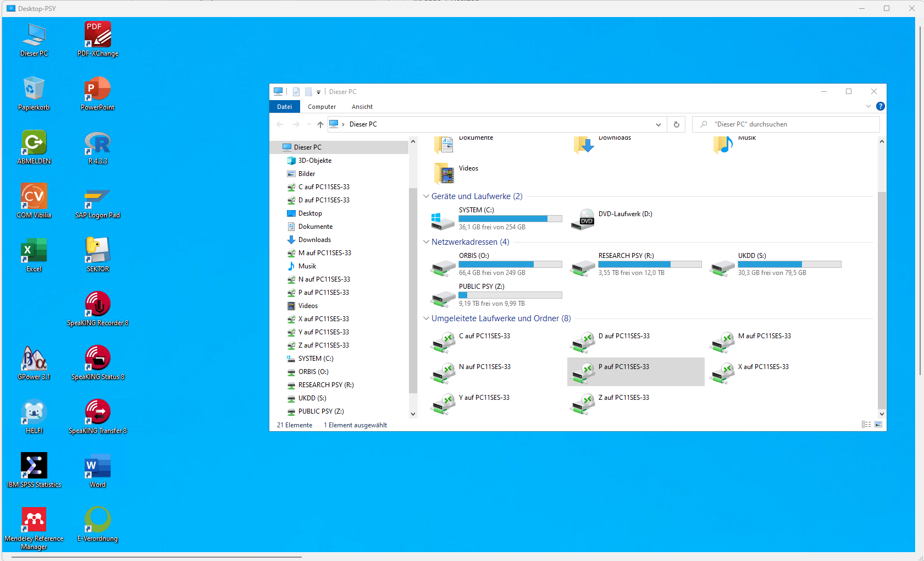Switch to the Ansicht ribbon tab
The image size is (924, 561).
(362, 106)
